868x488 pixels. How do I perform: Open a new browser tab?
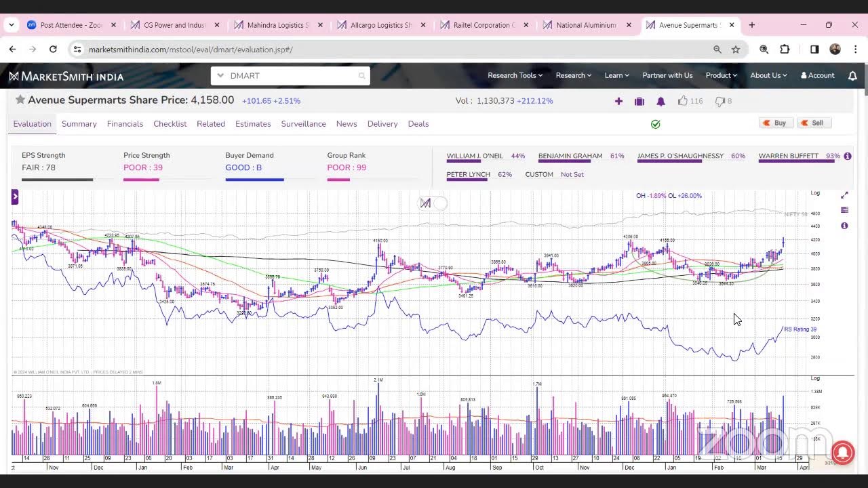(751, 25)
